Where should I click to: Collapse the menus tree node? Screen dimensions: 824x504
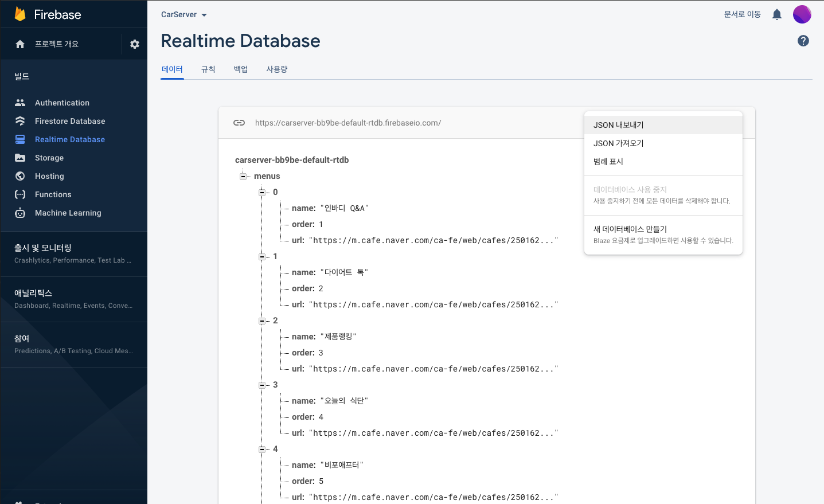coord(243,176)
